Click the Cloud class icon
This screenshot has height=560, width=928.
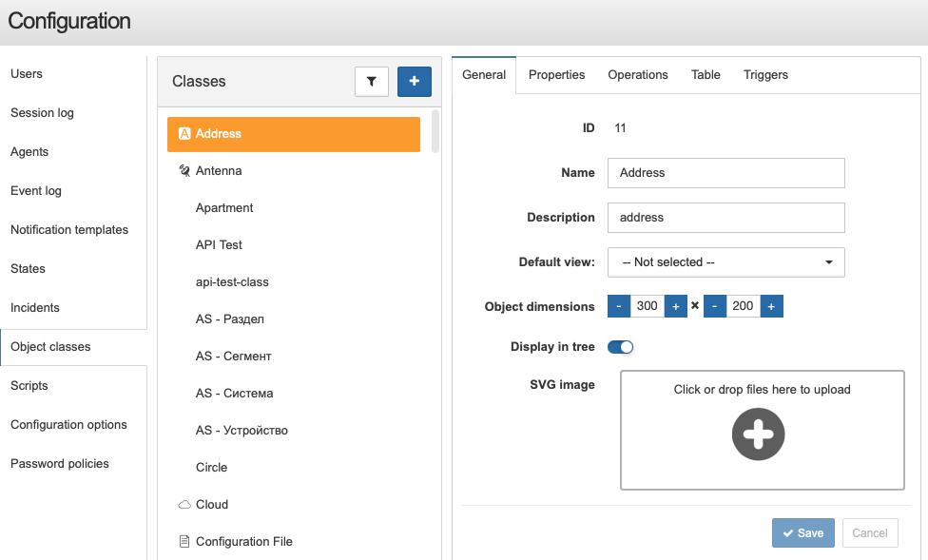pyautogui.click(x=184, y=504)
